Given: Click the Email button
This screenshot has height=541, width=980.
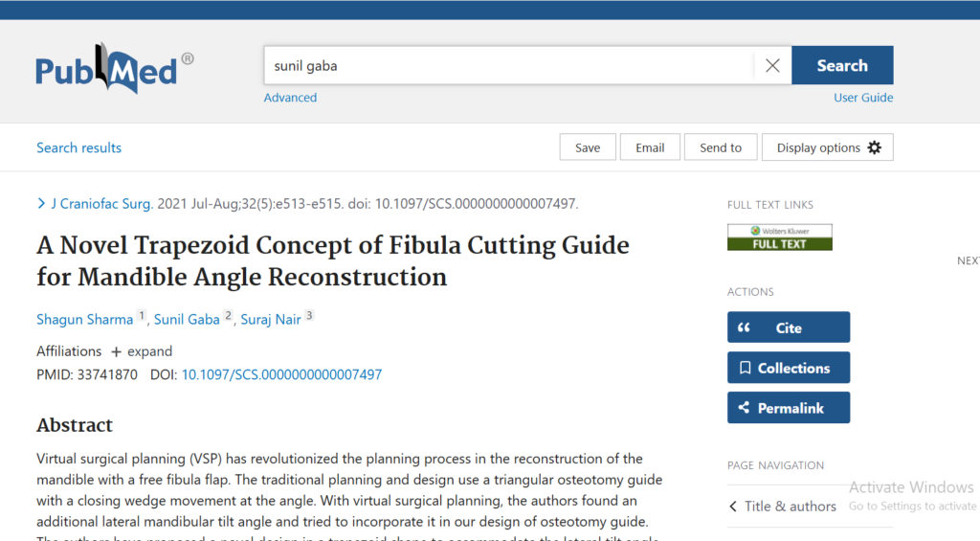Looking at the screenshot, I should (650, 147).
